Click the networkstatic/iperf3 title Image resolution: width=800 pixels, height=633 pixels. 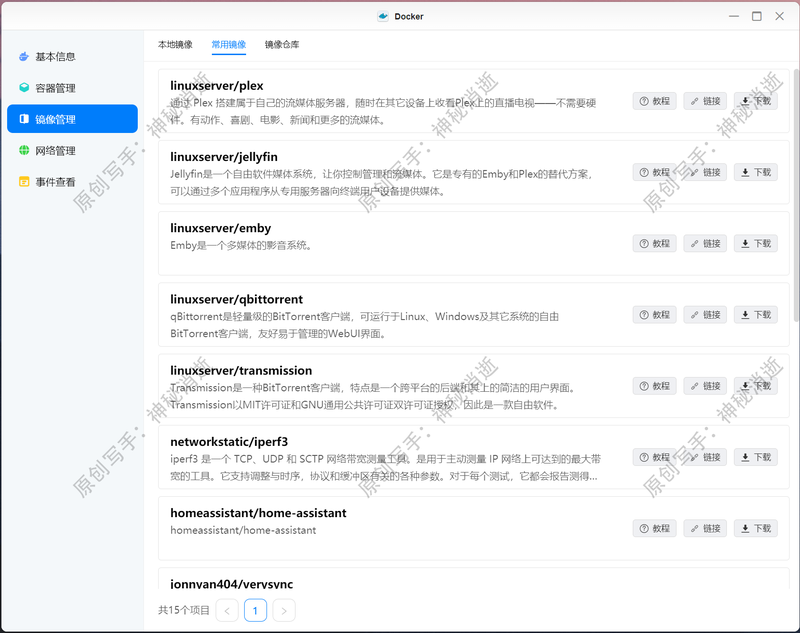point(229,442)
